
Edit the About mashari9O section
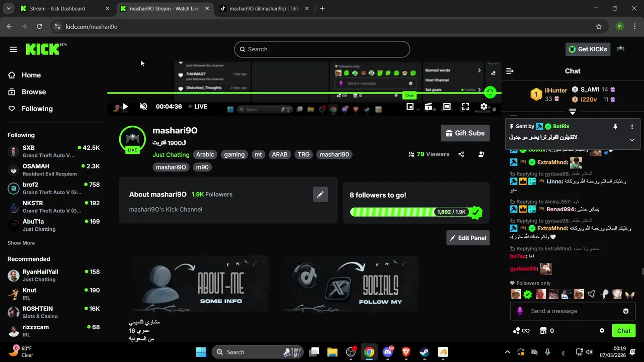pyautogui.click(x=320, y=194)
